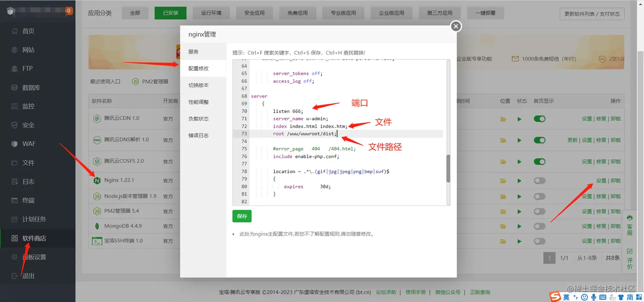Screen dimensions: 644x302
Task: Open the 客服 customer service widget
Action: click(x=630, y=225)
